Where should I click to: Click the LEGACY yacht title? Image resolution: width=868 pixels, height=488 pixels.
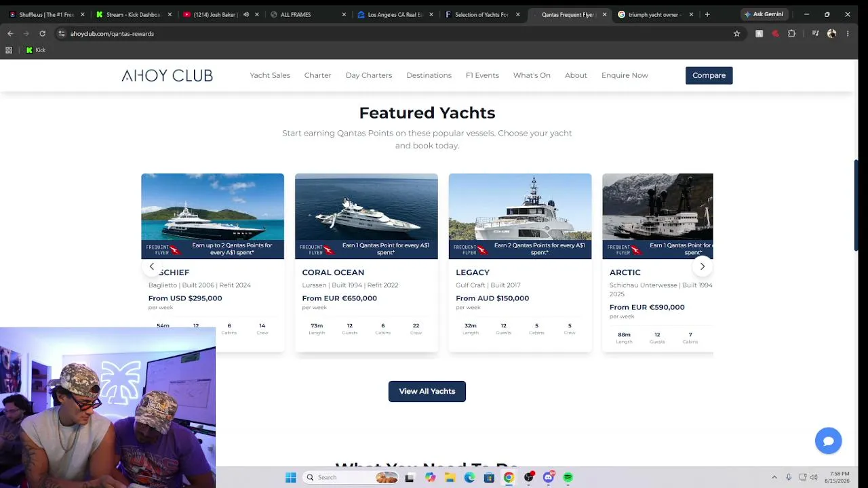pos(473,272)
